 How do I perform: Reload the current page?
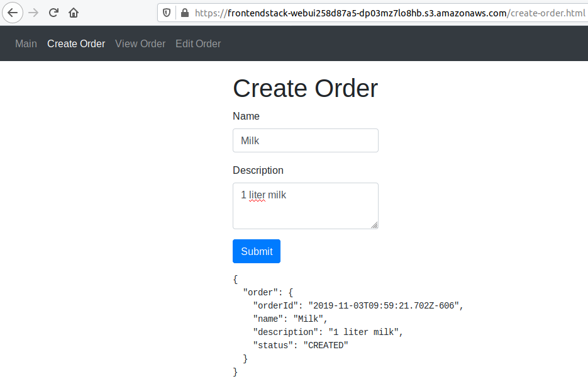(54, 13)
